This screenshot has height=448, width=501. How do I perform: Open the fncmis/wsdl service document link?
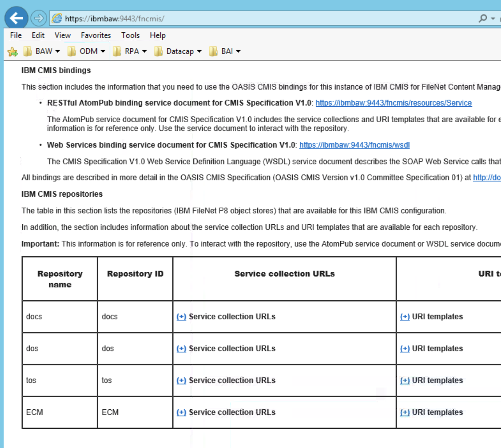pos(354,145)
